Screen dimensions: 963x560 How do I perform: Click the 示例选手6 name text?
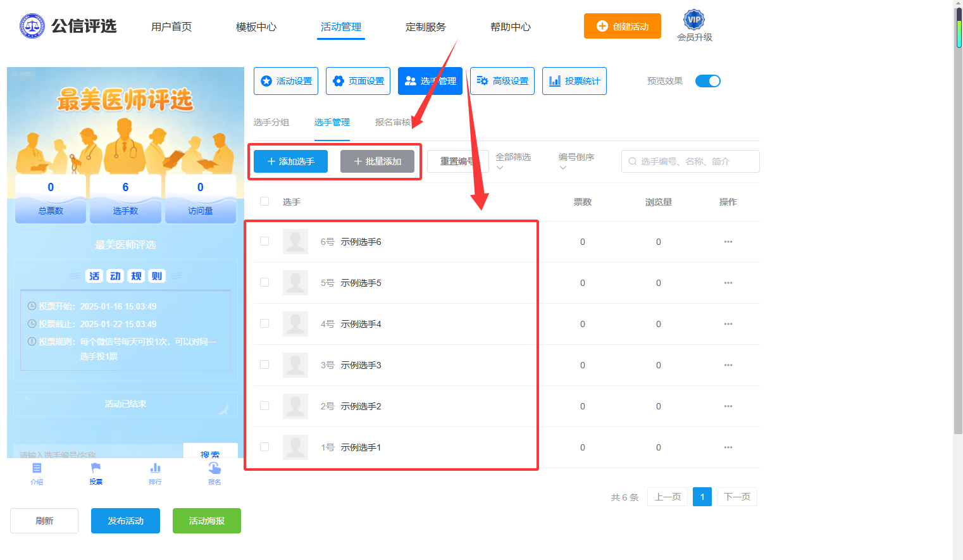coord(361,242)
